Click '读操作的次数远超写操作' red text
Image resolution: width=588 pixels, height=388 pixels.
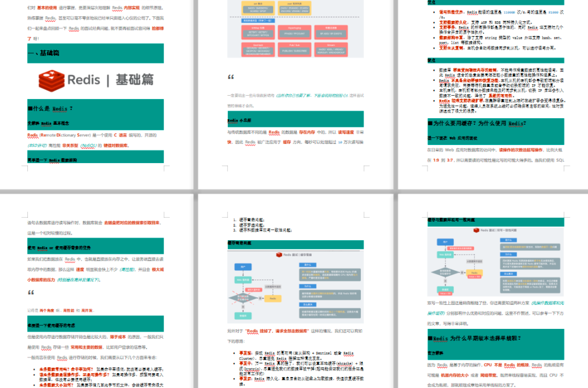pyautogui.click(x=521, y=150)
